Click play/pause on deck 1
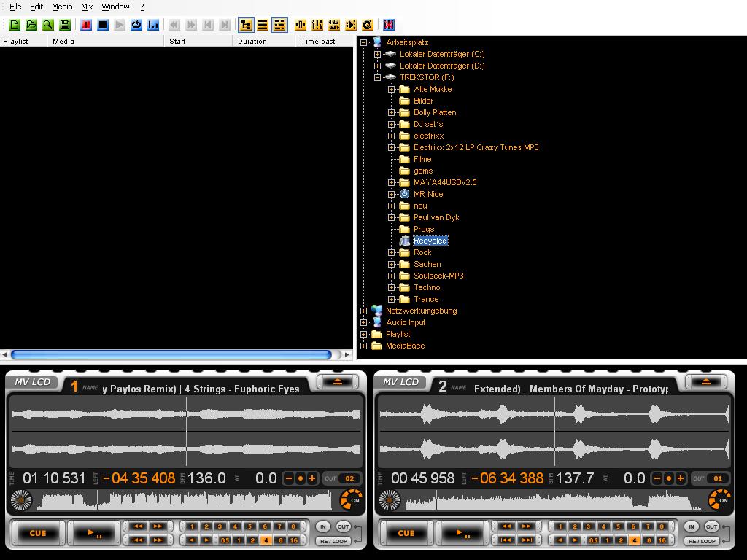747x560 pixels. 94,533
